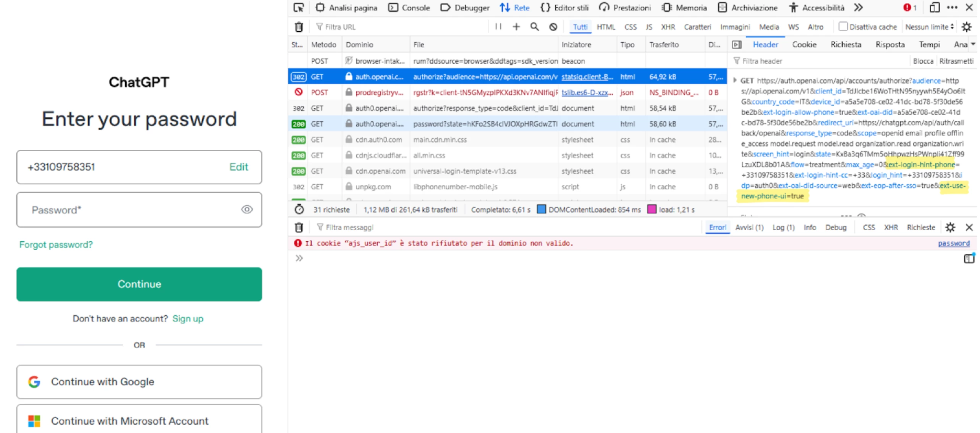Screen dimensions: 980x433
Task: Show password with the eye icon
Action: [247, 209]
